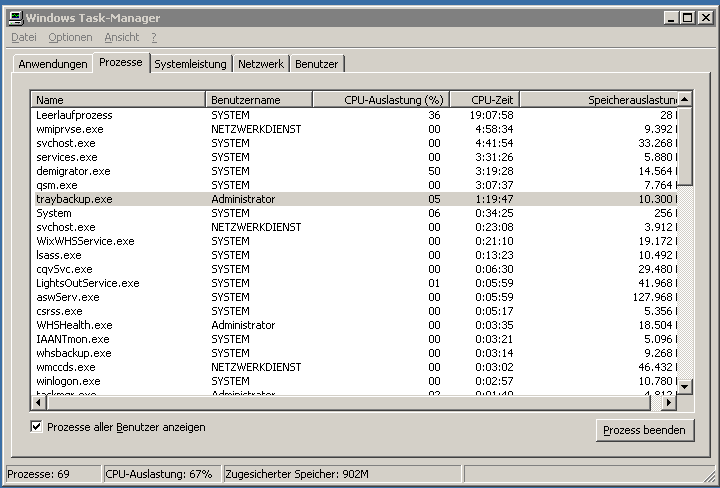Toggle 'Prozesse aller Benutzer anzeigen' checkbox

click(x=37, y=427)
